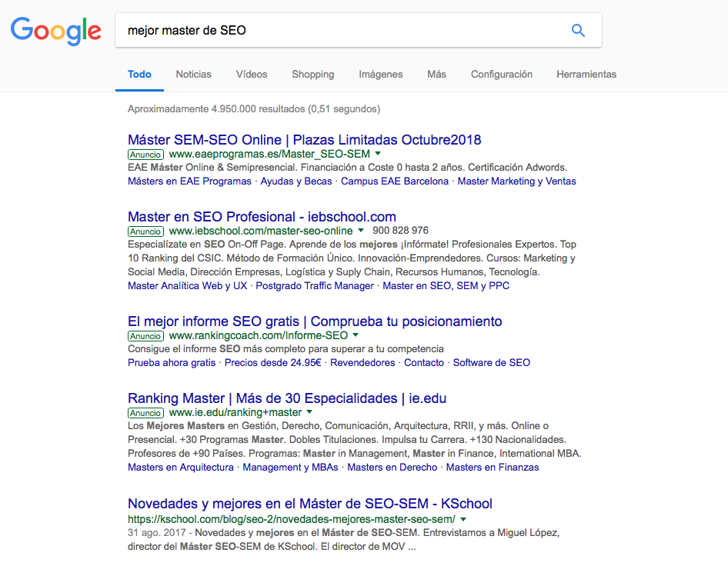
Task: Open 'Másters en EAE Programas' sitelink
Action: click(x=189, y=181)
